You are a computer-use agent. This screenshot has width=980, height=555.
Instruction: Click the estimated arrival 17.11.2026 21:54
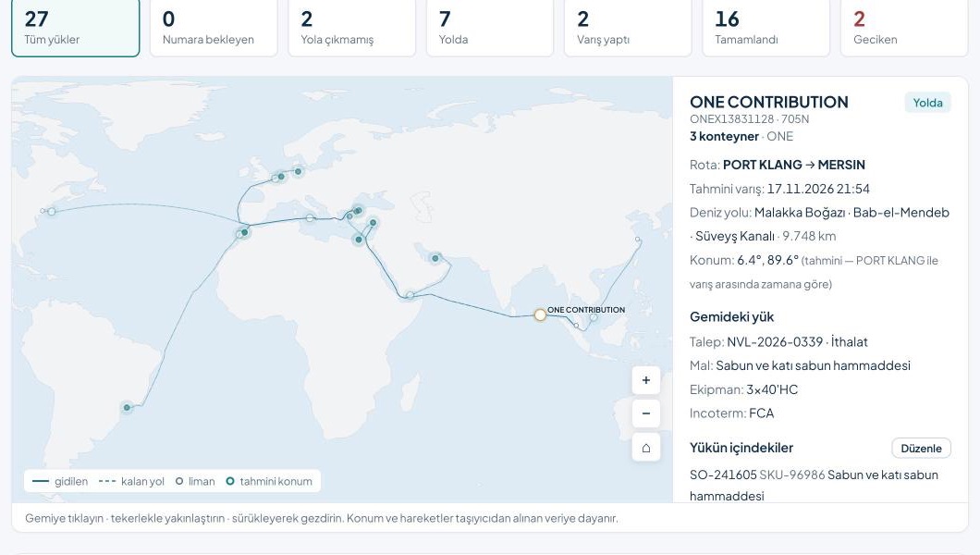818,189
